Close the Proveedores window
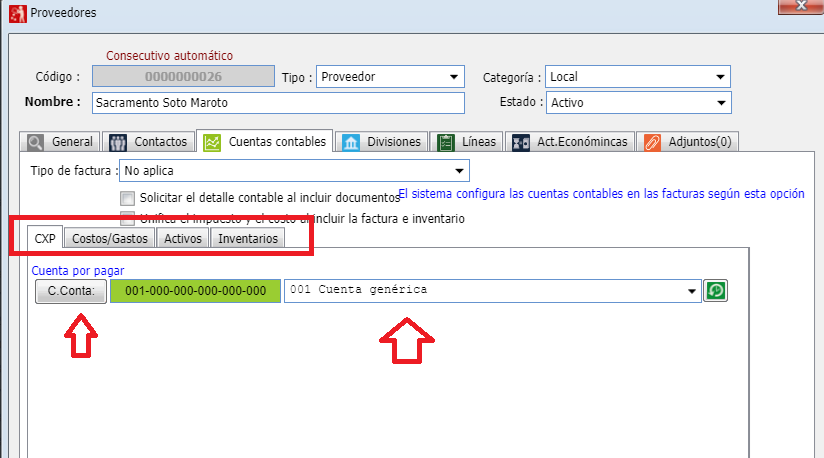Image resolution: width=824 pixels, height=458 pixels. [801, 6]
